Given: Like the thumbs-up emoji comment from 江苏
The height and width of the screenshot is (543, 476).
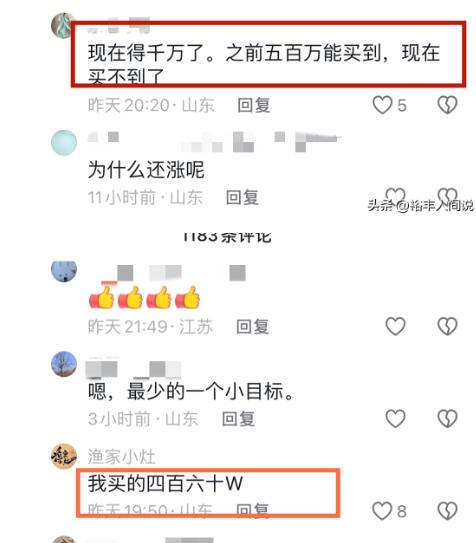Looking at the screenshot, I should [x=395, y=326].
